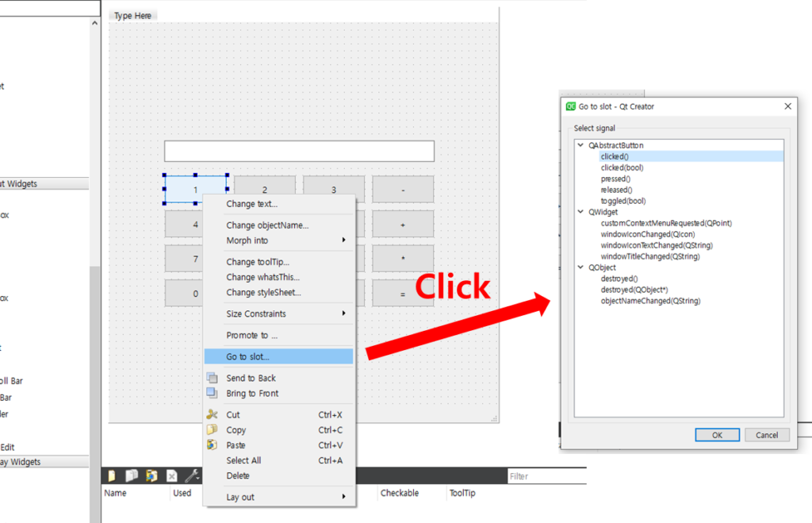Click the Paste action icon in Action Editor toolbar
Screen dimensions: 812x523
(151, 476)
